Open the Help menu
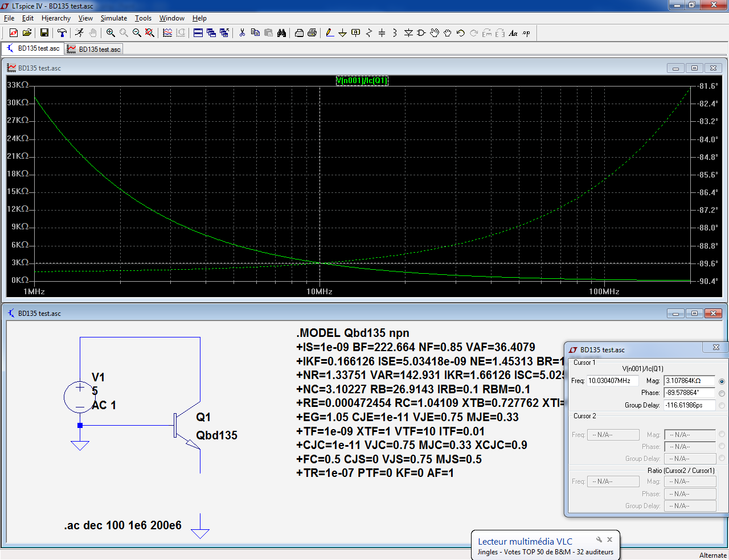The height and width of the screenshot is (560, 729). tap(199, 18)
